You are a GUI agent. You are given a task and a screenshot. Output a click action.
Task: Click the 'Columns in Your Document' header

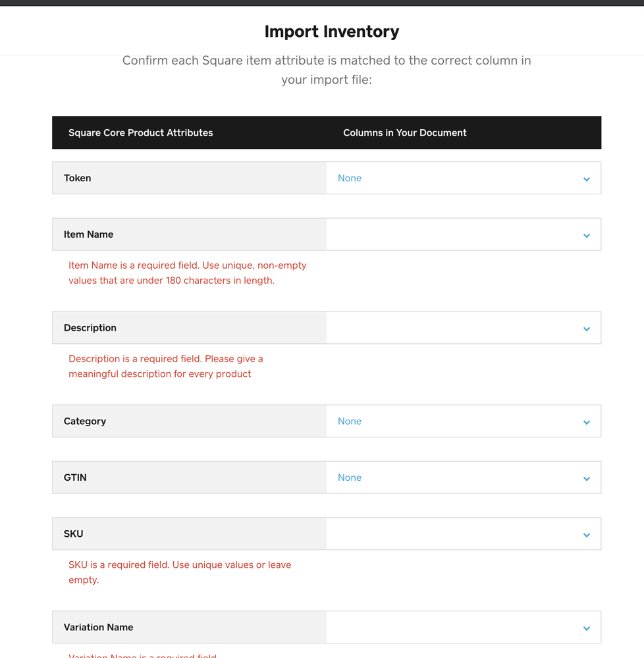click(x=404, y=132)
